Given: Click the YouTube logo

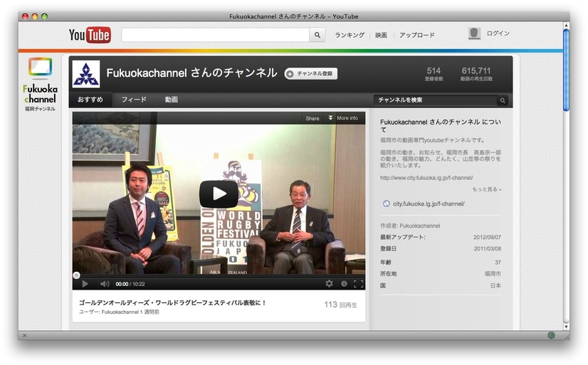Looking at the screenshot, I should [x=90, y=35].
